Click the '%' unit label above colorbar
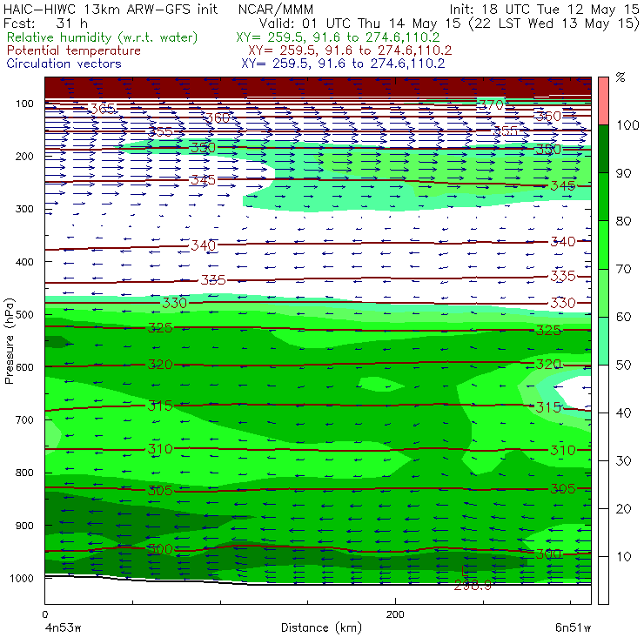The height and width of the screenshot is (644, 644). 621,77
